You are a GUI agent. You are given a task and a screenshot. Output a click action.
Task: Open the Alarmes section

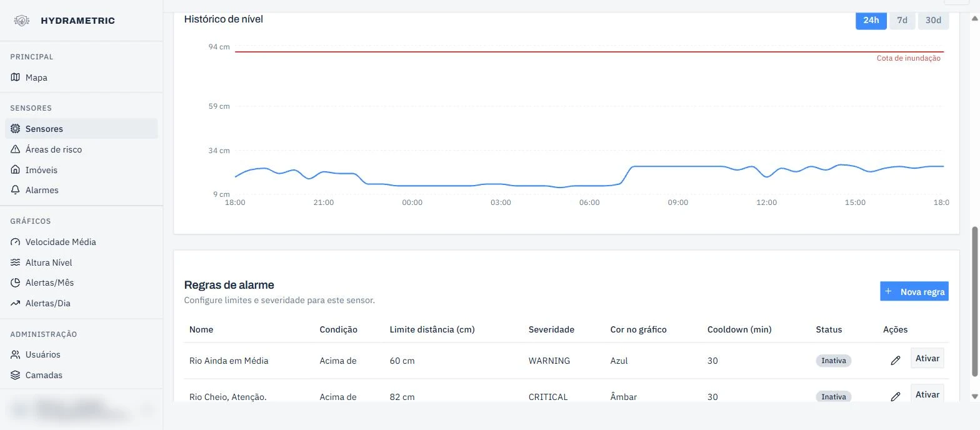pos(81,190)
